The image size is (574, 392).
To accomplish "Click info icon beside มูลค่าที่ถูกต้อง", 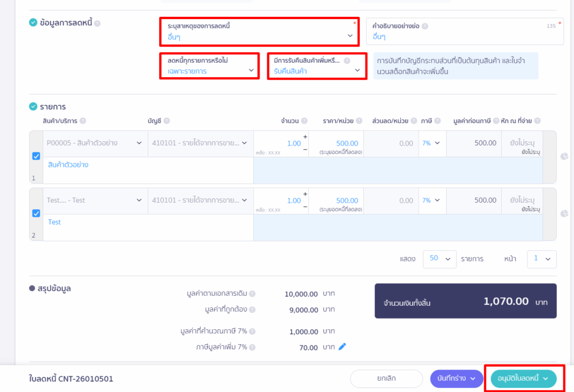I will pyautogui.click(x=252, y=310).
